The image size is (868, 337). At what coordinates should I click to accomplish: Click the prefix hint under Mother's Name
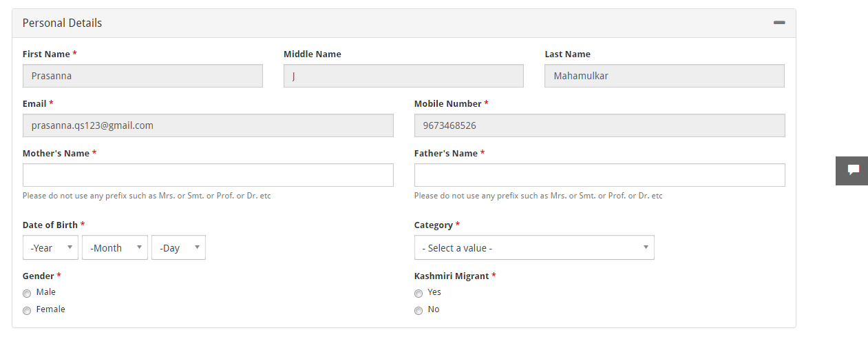pos(147,196)
